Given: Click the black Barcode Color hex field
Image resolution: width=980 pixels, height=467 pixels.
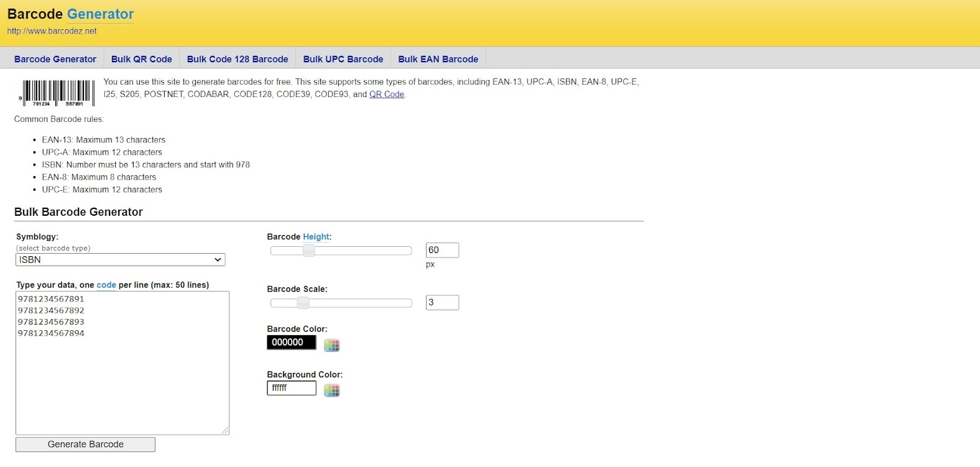Looking at the screenshot, I should pyautogui.click(x=291, y=343).
